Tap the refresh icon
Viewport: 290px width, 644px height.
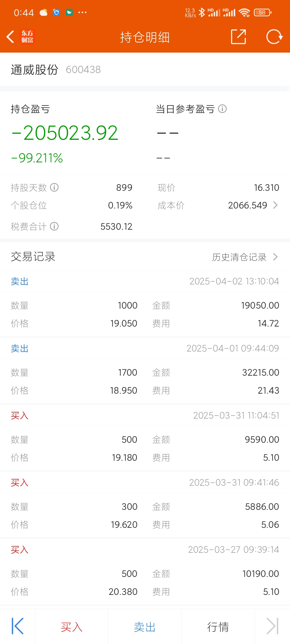[274, 36]
